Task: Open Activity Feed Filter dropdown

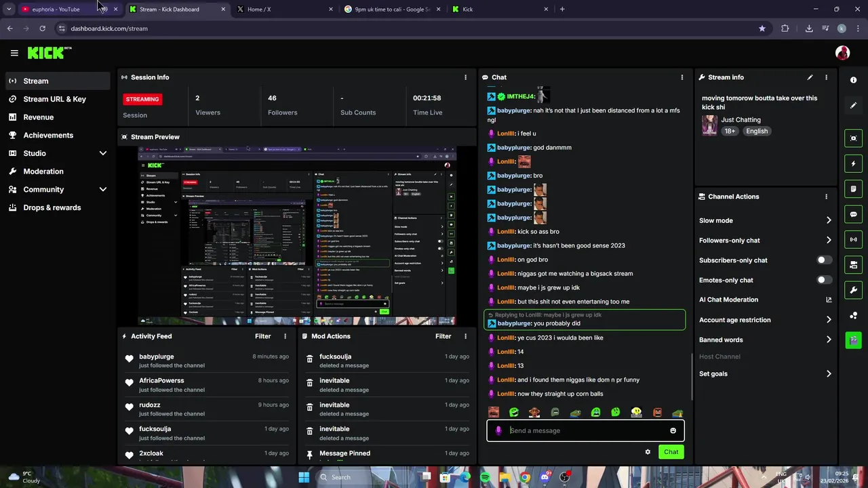Action: click(x=262, y=336)
